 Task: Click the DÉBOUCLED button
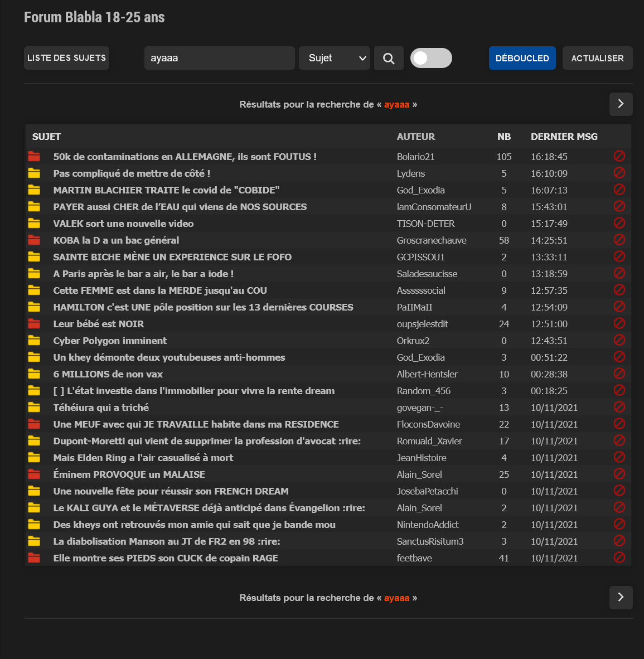point(522,58)
